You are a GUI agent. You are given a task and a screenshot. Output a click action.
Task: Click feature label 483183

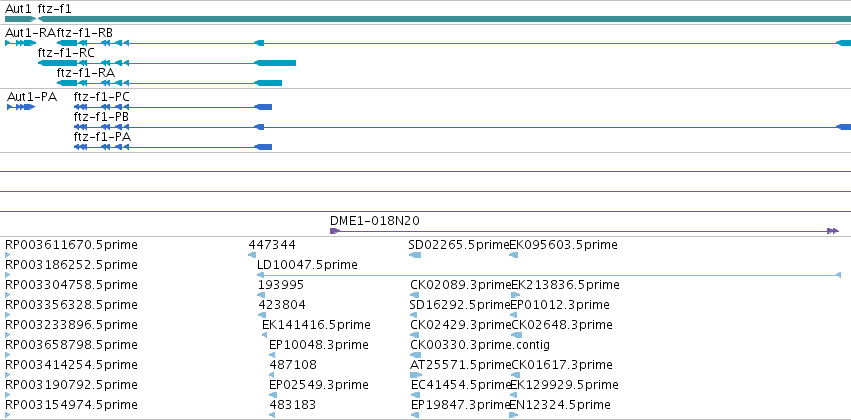293,405
